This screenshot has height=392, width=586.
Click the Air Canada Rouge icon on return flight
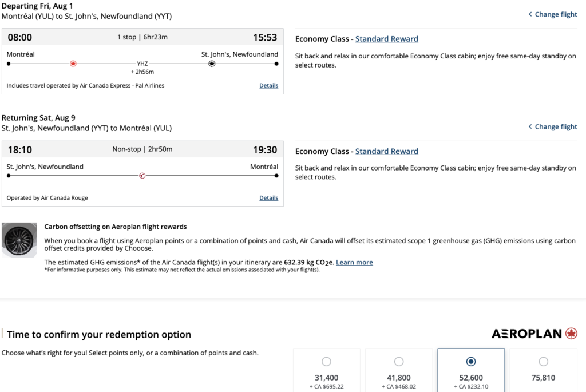[142, 176]
